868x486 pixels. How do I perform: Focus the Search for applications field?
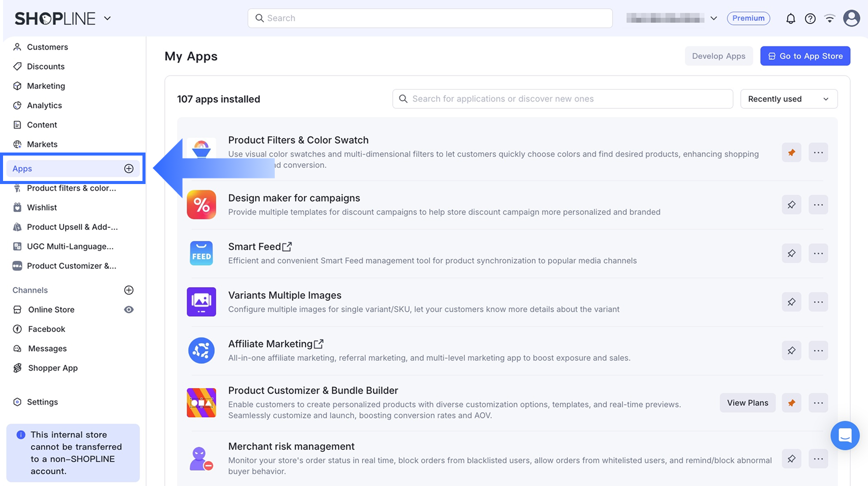[x=563, y=99]
